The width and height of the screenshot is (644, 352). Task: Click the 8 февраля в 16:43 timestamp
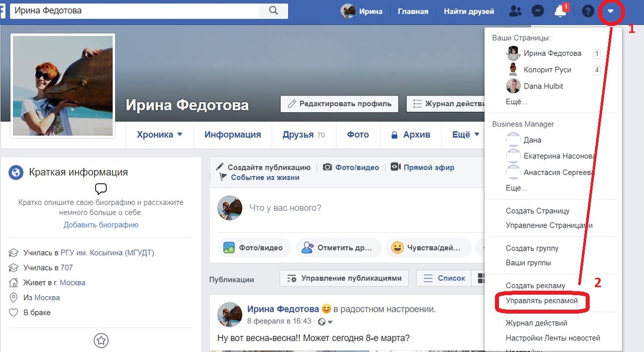[279, 321]
